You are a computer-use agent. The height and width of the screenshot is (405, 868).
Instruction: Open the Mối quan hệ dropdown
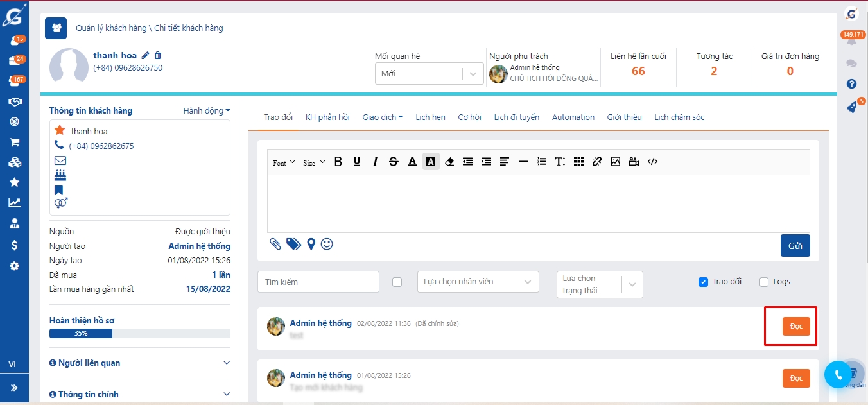click(428, 74)
